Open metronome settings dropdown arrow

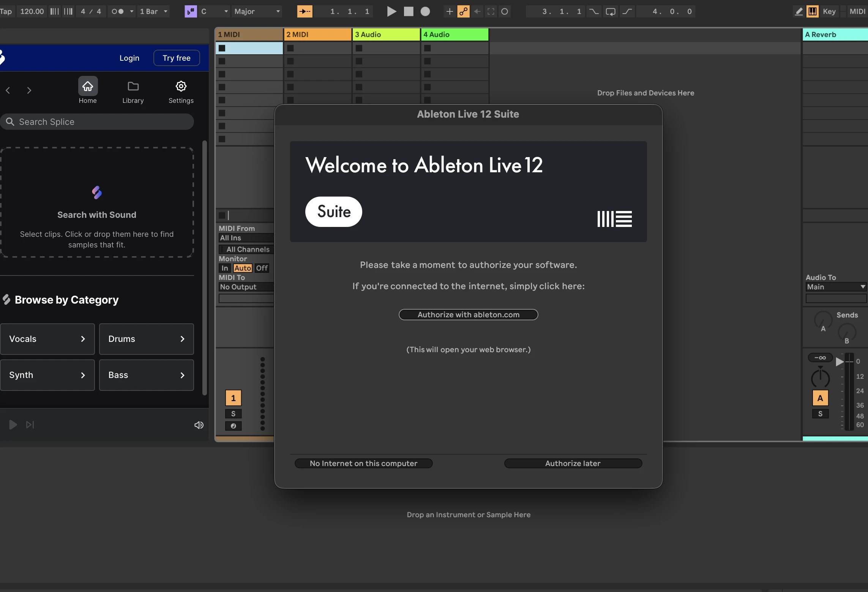tap(132, 11)
